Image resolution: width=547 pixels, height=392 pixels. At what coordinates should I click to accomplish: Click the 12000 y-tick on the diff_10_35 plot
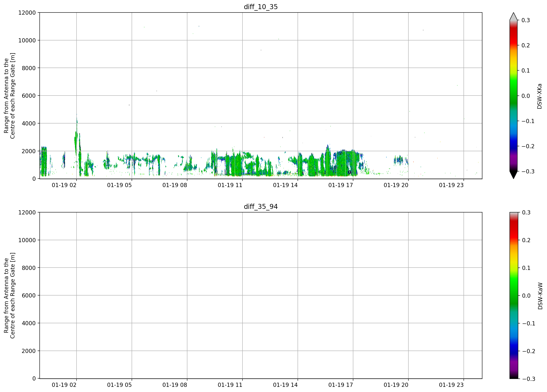(x=27, y=12)
